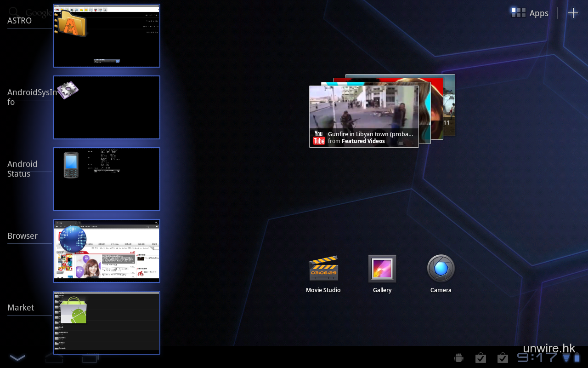Open the USB debugging Android notification icon

[x=458, y=358]
